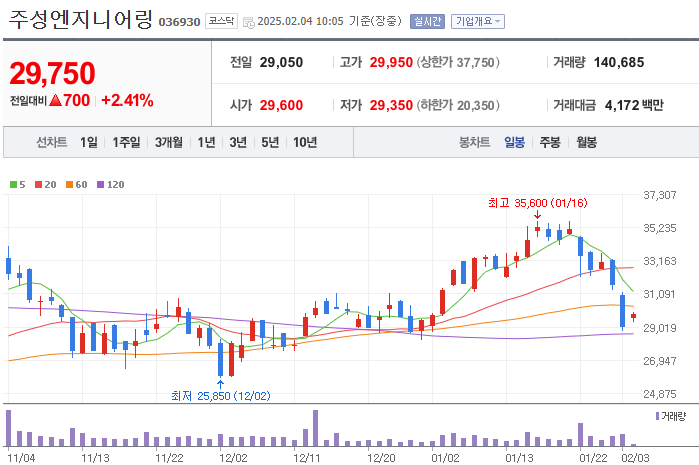
Task: Select the 3년 line chart tab
Action: tap(238, 142)
